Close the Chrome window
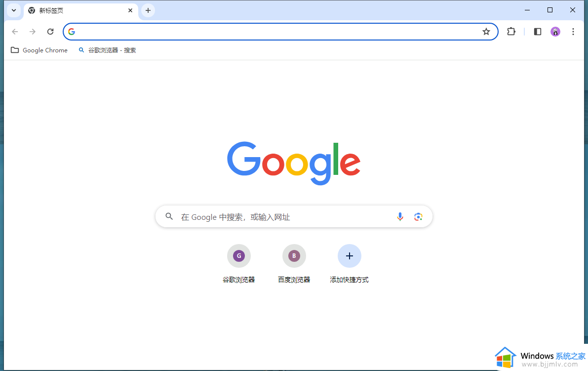 pos(573,10)
